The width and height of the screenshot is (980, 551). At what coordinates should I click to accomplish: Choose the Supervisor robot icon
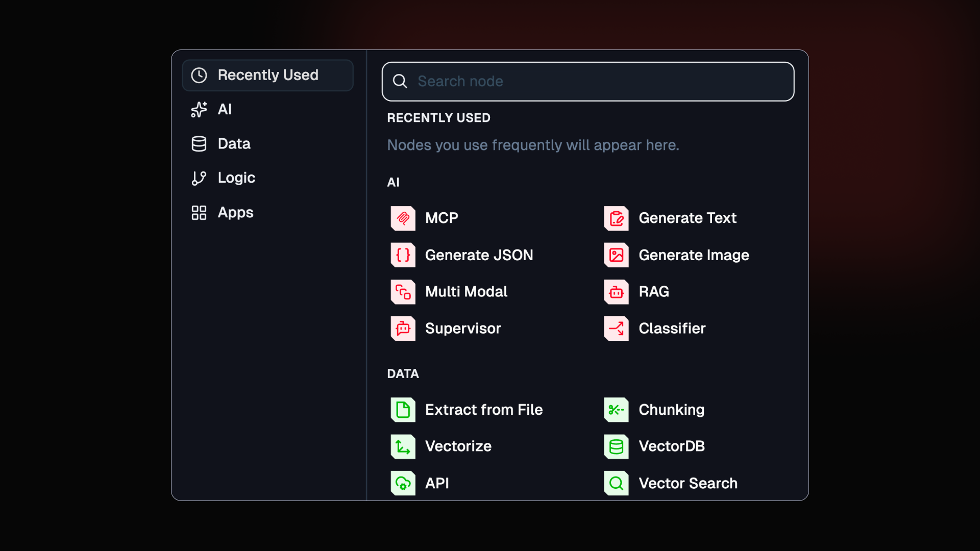pos(403,329)
